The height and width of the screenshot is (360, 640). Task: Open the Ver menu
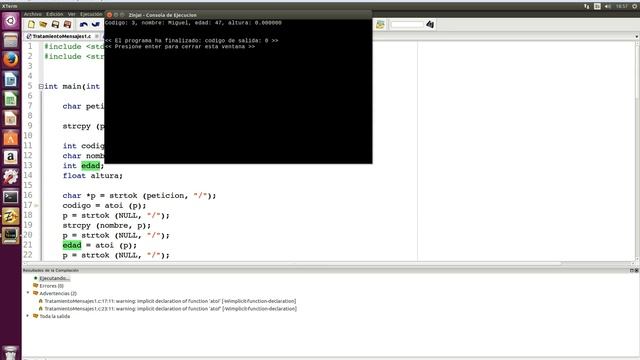click(x=71, y=14)
